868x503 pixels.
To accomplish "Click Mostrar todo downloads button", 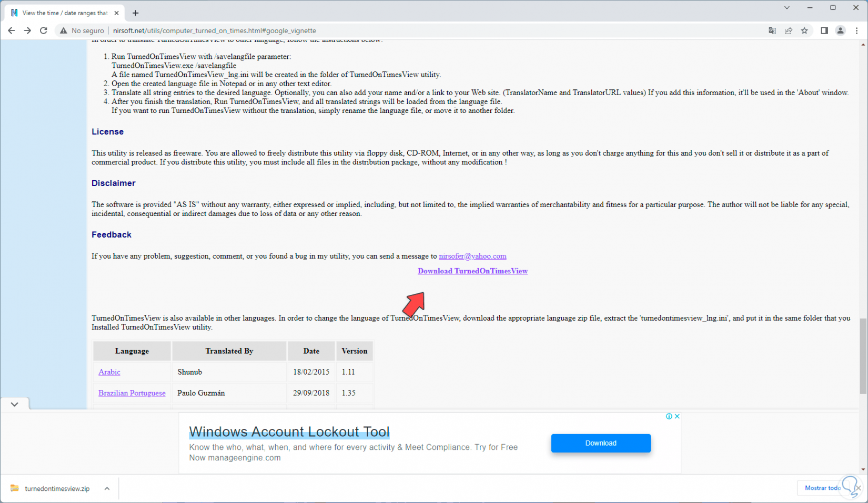I will click(x=822, y=488).
